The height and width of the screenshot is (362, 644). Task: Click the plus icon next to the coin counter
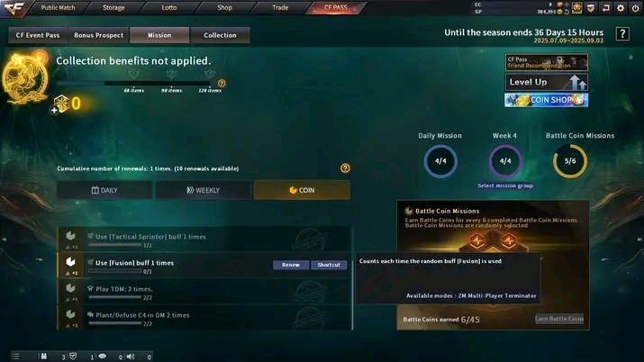[54, 110]
